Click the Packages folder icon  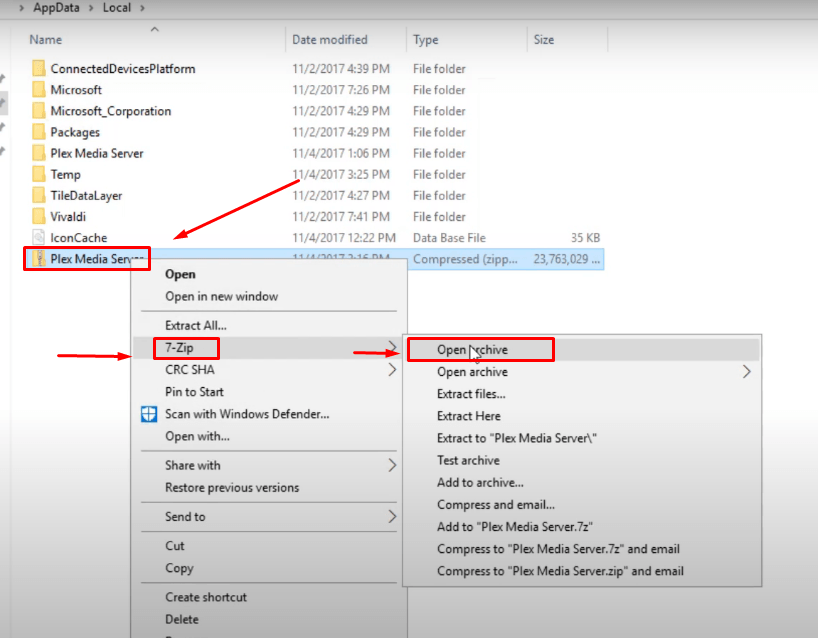pyautogui.click(x=39, y=132)
